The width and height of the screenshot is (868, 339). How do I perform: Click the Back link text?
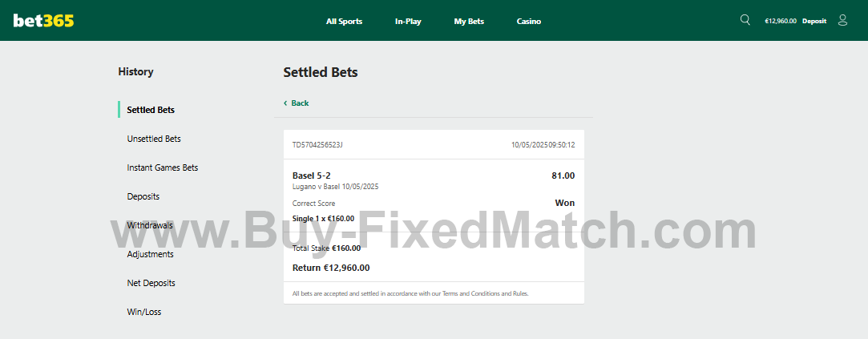click(300, 103)
